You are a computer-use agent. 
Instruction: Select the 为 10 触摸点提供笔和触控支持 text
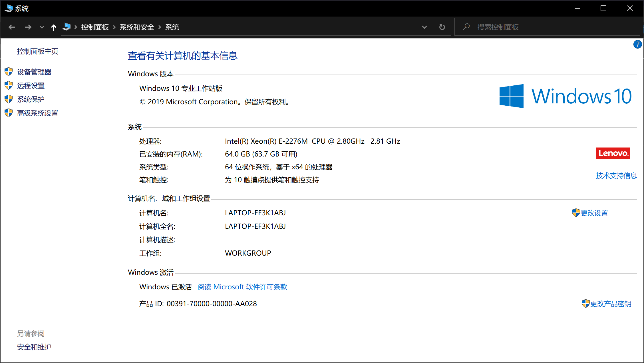(x=272, y=180)
